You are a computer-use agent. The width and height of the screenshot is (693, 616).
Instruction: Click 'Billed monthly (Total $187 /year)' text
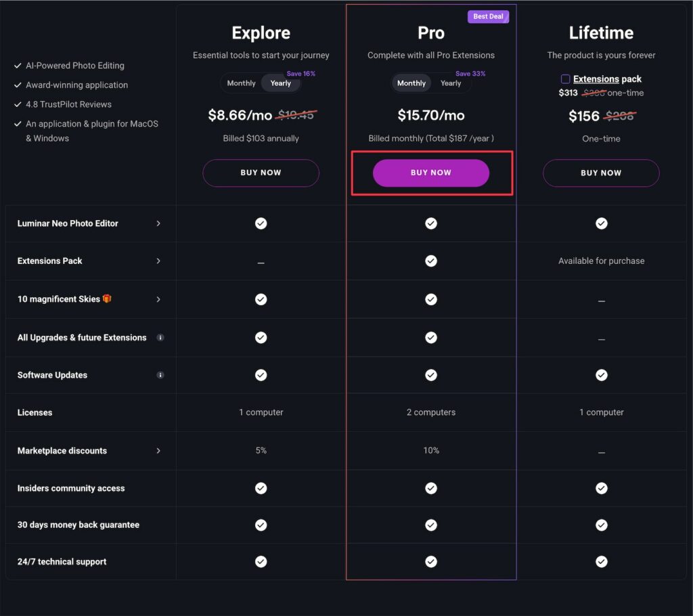(431, 138)
